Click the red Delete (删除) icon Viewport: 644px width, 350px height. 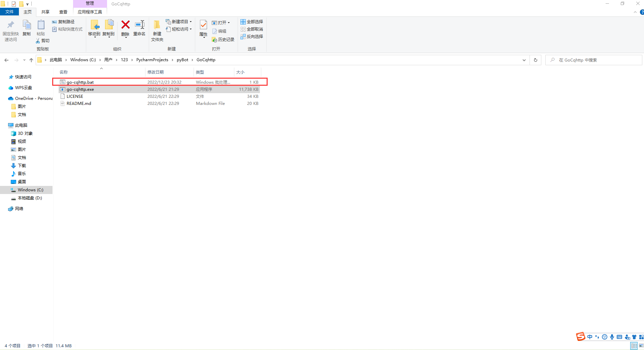tap(125, 25)
